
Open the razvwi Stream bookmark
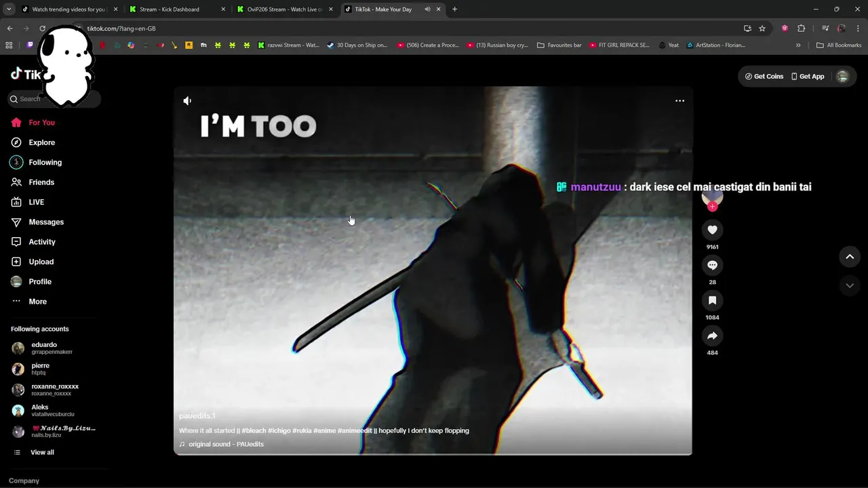click(x=288, y=45)
